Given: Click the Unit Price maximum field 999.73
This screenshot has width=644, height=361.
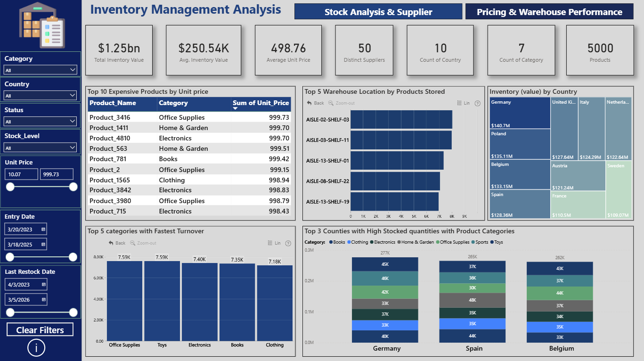Looking at the screenshot, I should 57,174.
